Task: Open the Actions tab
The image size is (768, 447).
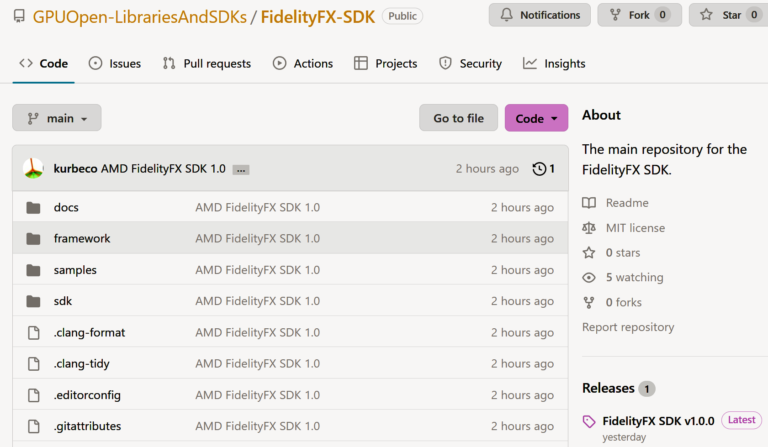Action: pos(303,64)
